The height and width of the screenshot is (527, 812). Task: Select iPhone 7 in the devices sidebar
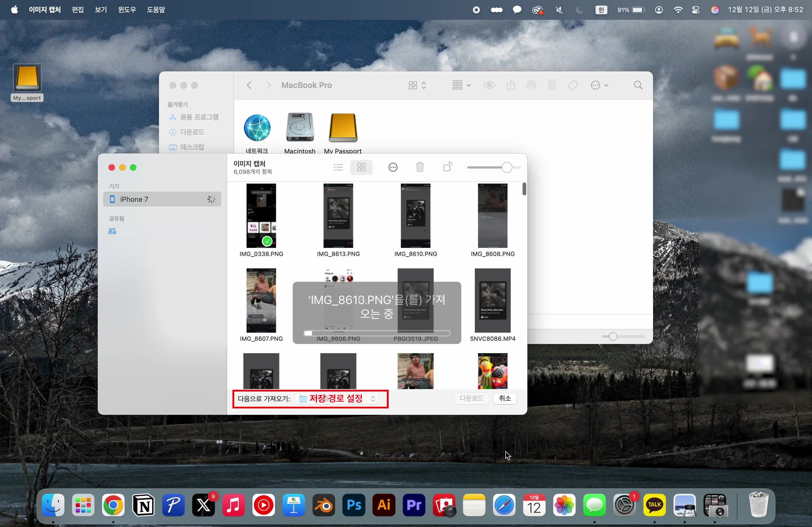point(162,199)
